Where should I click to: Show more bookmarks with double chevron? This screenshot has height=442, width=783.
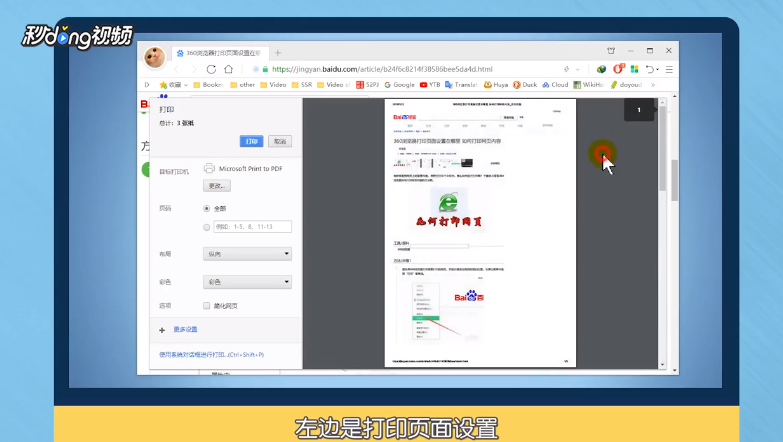[653, 85]
